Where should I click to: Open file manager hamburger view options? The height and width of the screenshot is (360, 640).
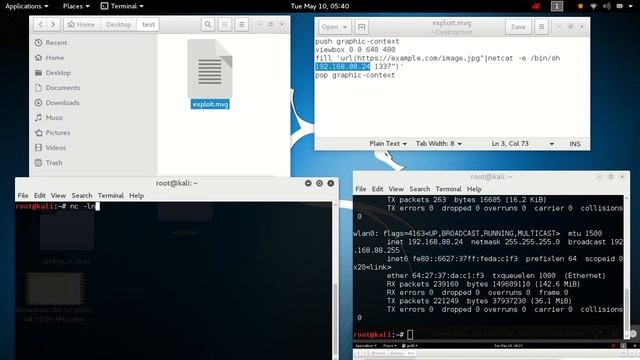242,24
